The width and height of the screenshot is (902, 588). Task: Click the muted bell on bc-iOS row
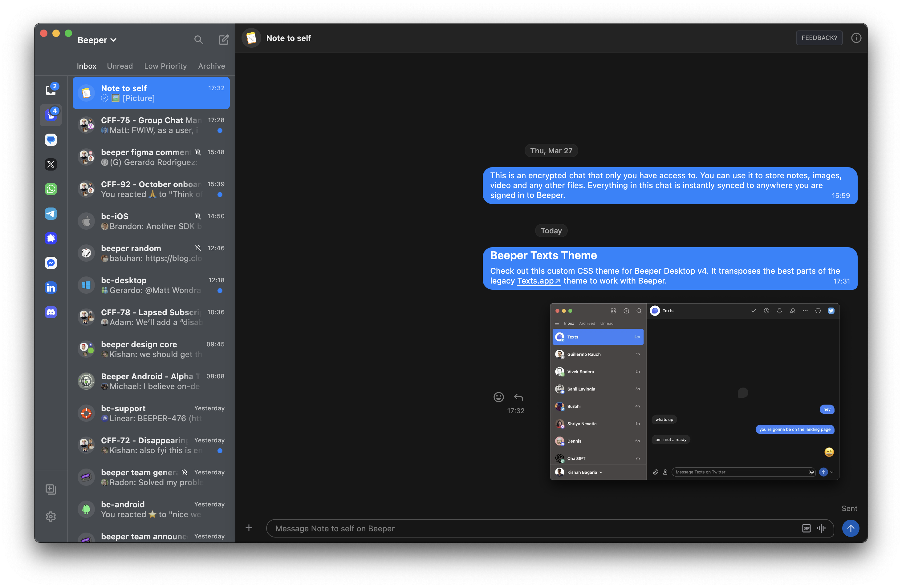click(198, 216)
